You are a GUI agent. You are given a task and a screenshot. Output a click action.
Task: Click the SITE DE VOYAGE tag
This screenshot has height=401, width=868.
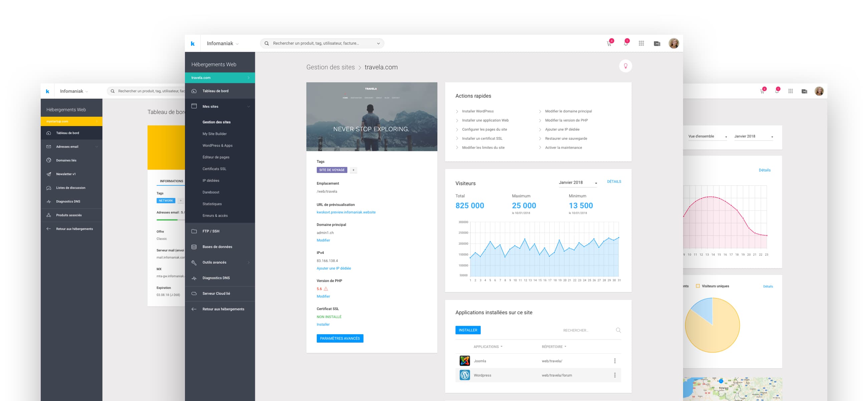[332, 170]
